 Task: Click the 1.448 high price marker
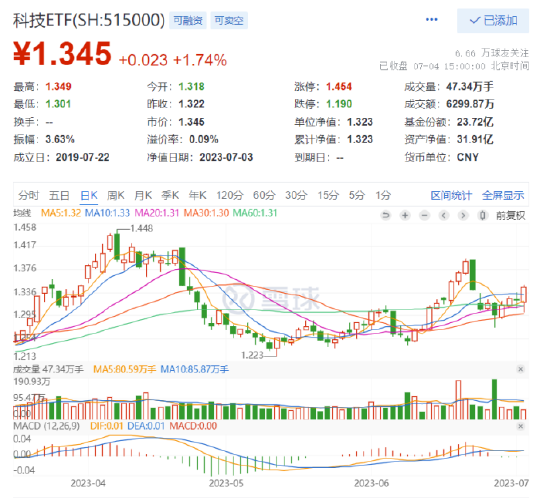point(142,229)
